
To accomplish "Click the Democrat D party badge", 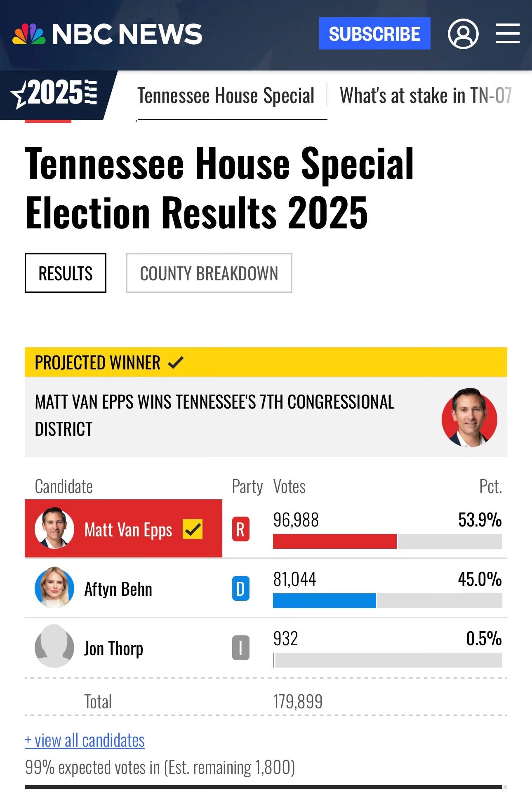I will click(240, 588).
